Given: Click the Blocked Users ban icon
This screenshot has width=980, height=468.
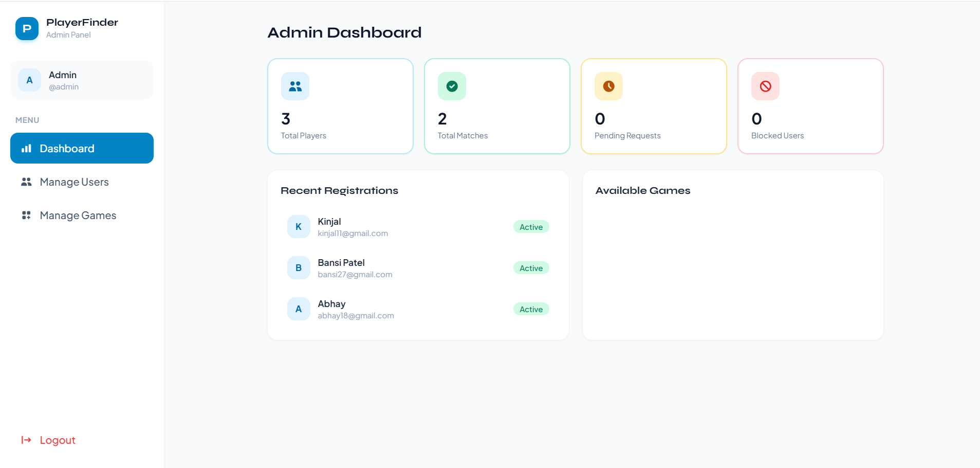Looking at the screenshot, I should point(765,86).
